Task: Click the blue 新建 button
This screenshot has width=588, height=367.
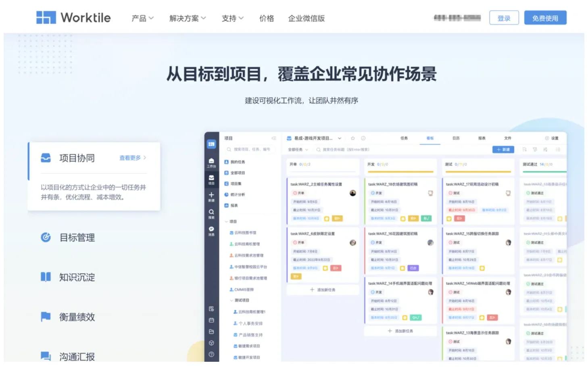Action: [x=503, y=150]
